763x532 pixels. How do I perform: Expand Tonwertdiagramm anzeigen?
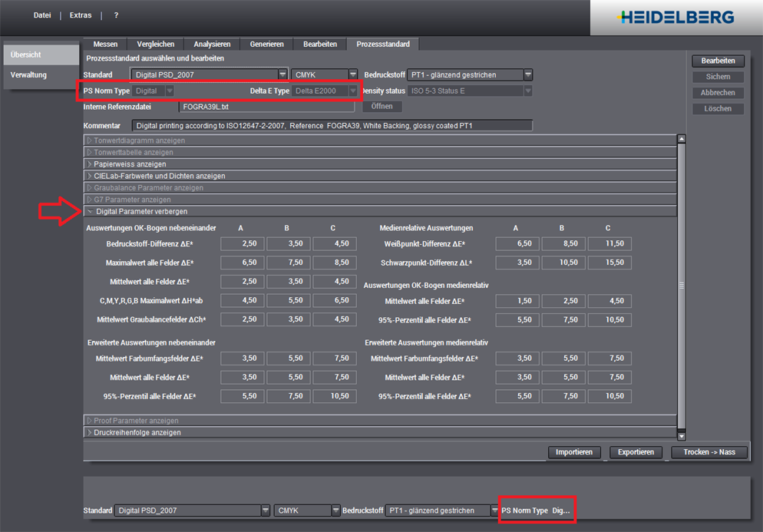(380, 140)
